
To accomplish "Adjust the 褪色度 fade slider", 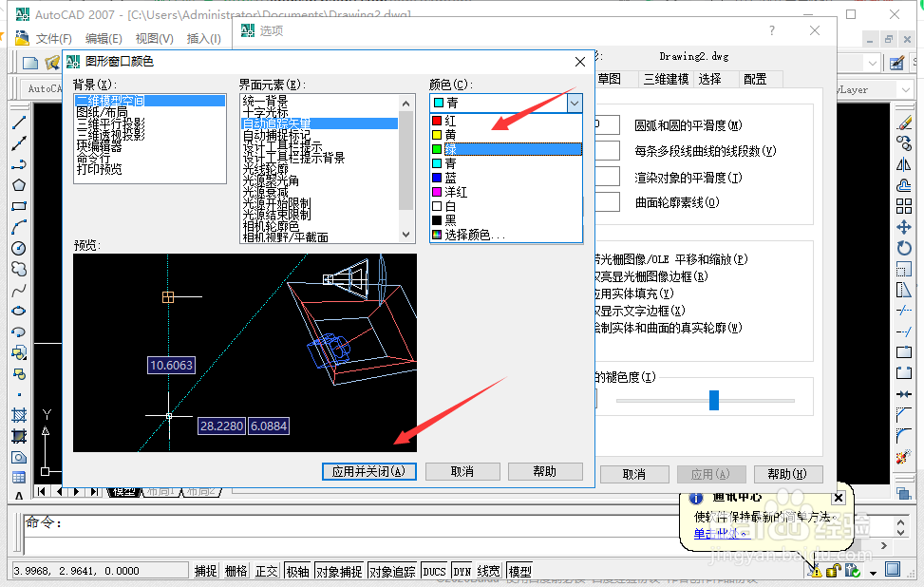I will [713, 400].
